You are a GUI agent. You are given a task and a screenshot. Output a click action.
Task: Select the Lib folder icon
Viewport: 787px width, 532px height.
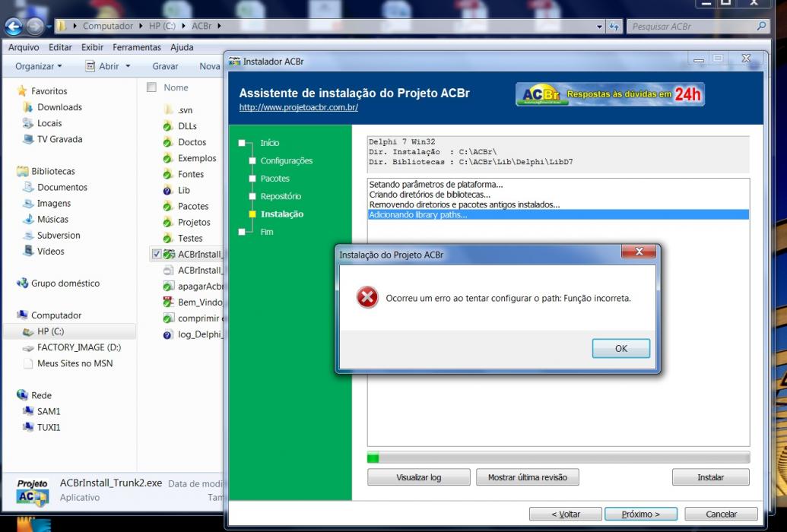pyautogui.click(x=168, y=190)
